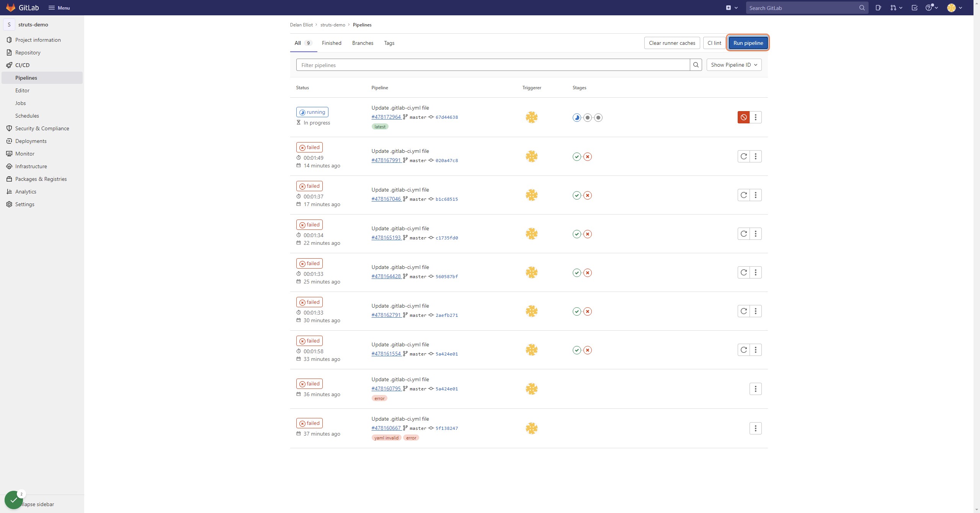This screenshot has height=513, width=980.
Task: Retry failed pipeline #478167991
Action: pyautogui.click(x=743, y=156)
